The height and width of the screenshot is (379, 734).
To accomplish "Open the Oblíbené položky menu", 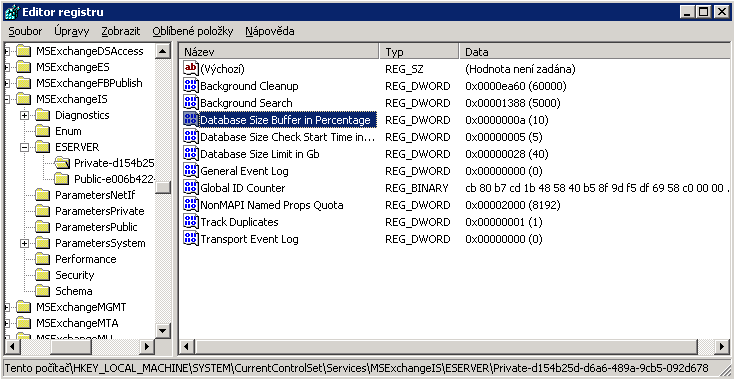I will coord(192,31).
